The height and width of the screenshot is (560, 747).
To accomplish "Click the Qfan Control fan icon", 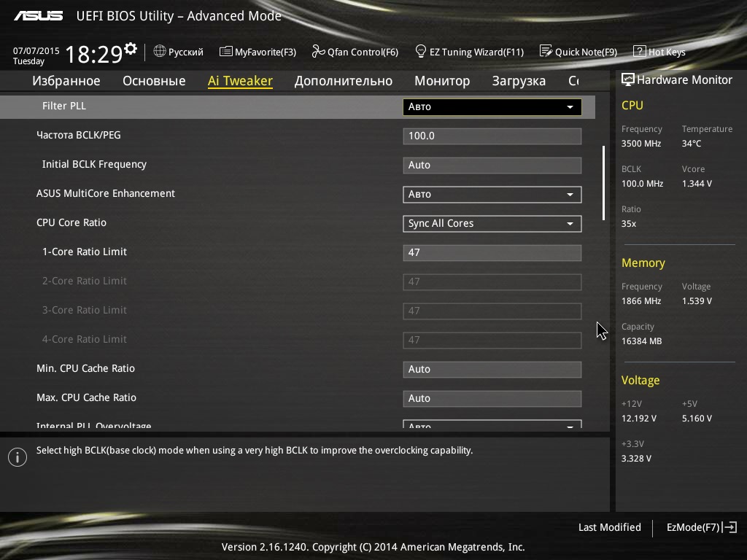I will (318, 51).
